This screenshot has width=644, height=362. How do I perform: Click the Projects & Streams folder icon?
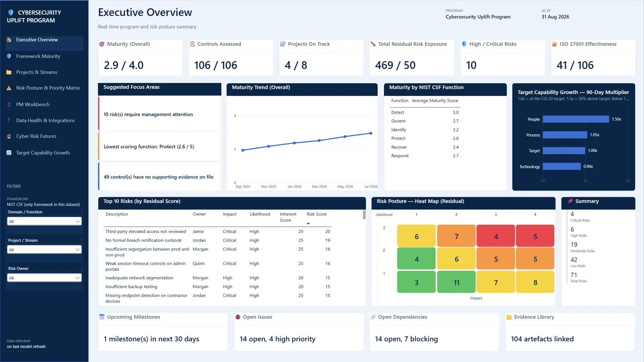[x=9, y=72]
